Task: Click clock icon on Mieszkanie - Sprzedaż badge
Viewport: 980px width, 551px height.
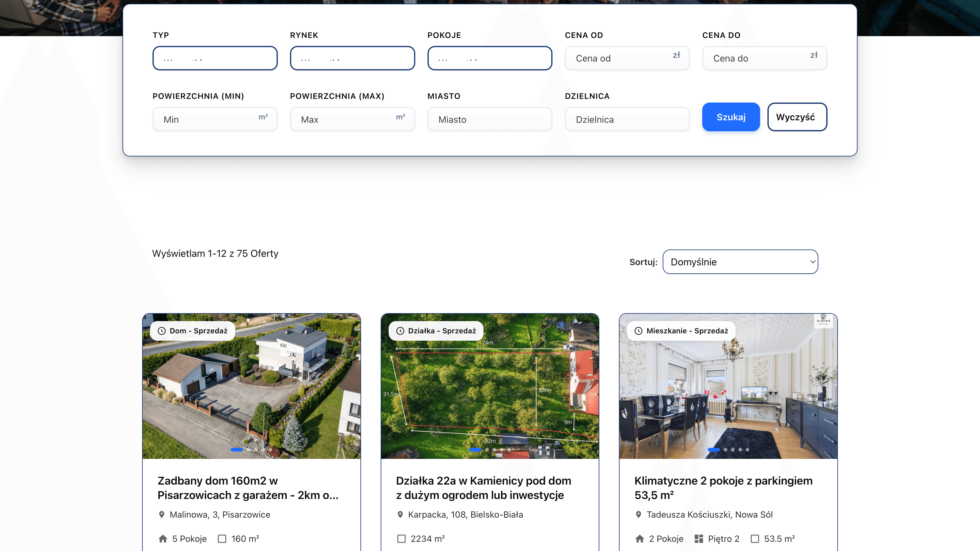Action: pyautogui.click(x=638, y=331)
